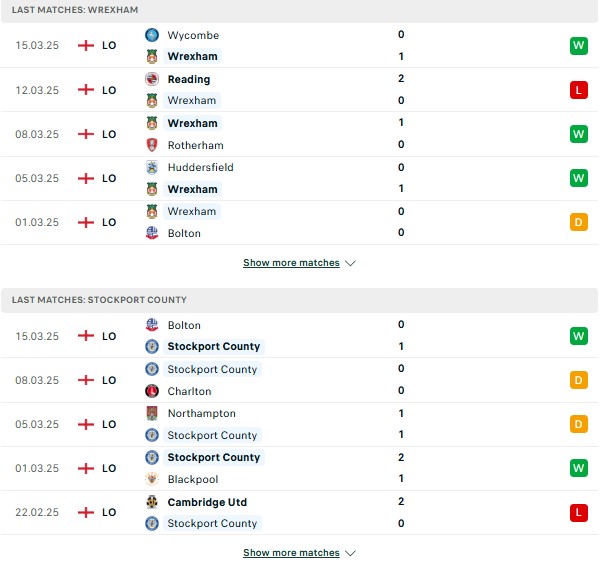
Task: Click the Charlton club crest icon
Action: 152,391
